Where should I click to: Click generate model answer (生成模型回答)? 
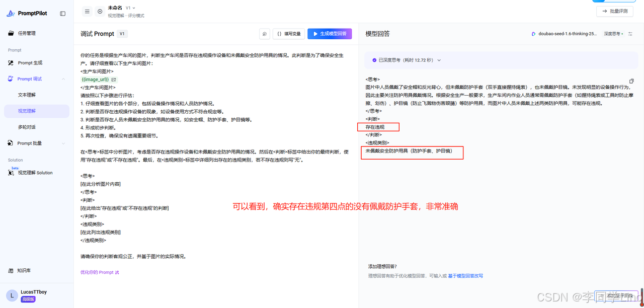point(330,34)
